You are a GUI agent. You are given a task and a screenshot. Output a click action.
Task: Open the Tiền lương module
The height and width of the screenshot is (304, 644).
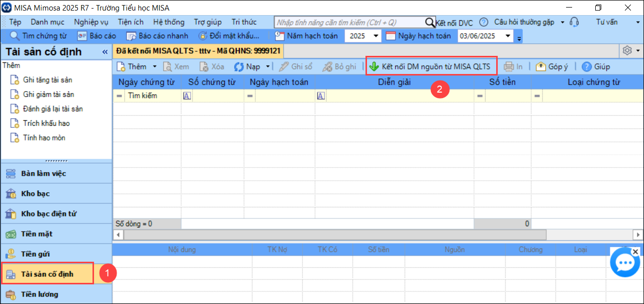coord(56,294)
